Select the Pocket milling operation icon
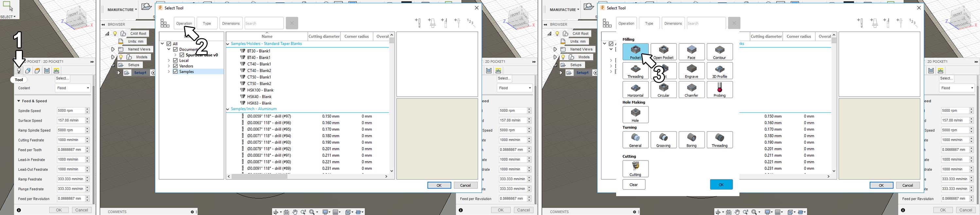The image size is (980, 215). pos(635,52)
